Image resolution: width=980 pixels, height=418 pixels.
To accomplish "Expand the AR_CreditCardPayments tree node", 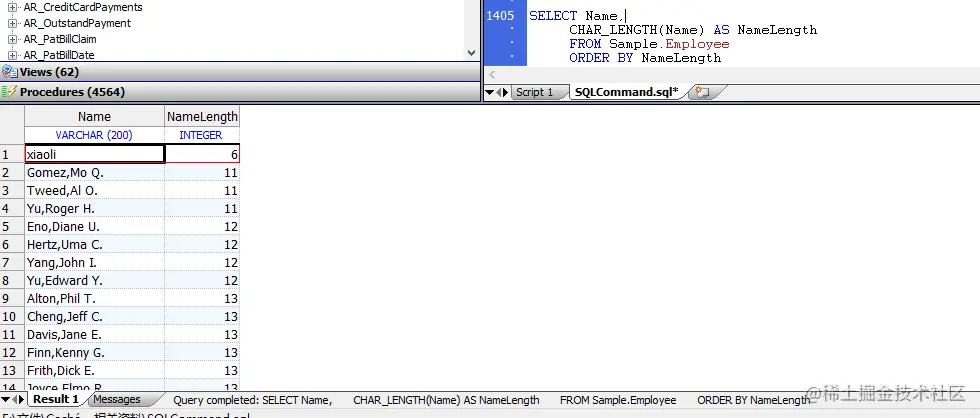I will click(x=12, y=7).
